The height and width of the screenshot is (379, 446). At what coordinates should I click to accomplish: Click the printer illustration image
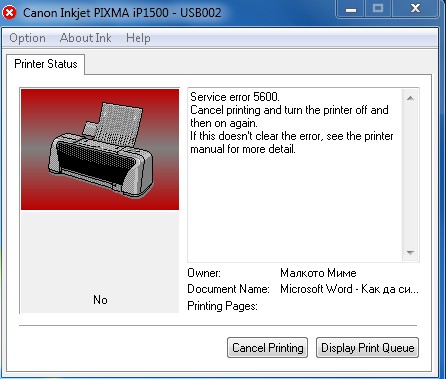tap(100, 149)
